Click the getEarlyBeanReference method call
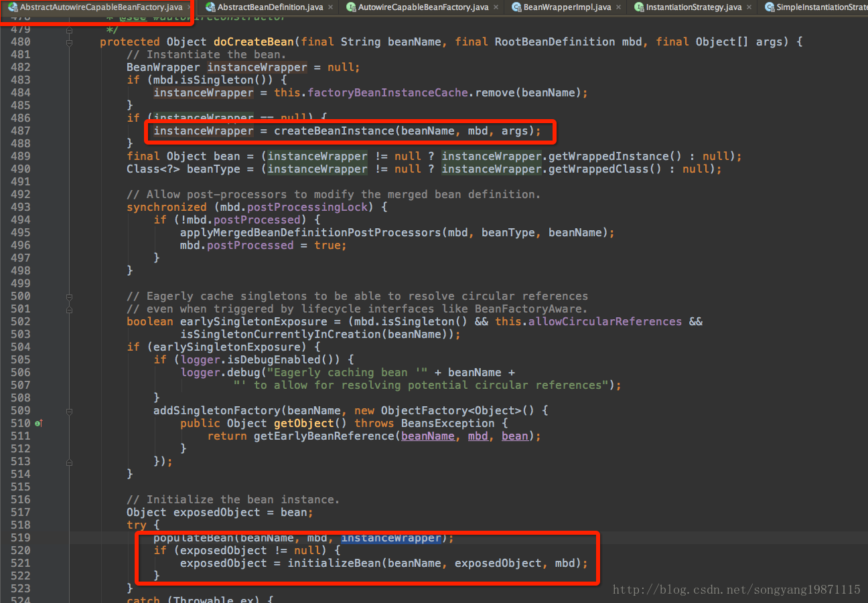Screen dimensions: 868x603 (x=324, y=436)
